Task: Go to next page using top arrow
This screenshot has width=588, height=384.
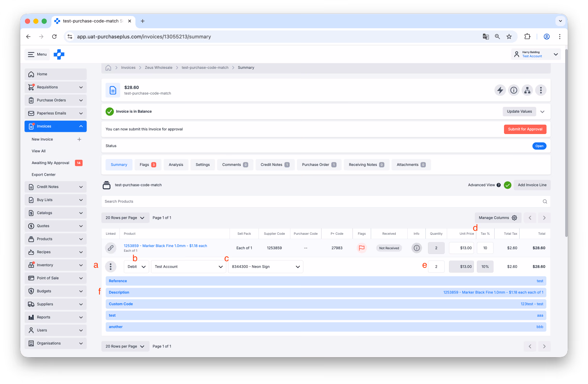Action: (544, 218)
